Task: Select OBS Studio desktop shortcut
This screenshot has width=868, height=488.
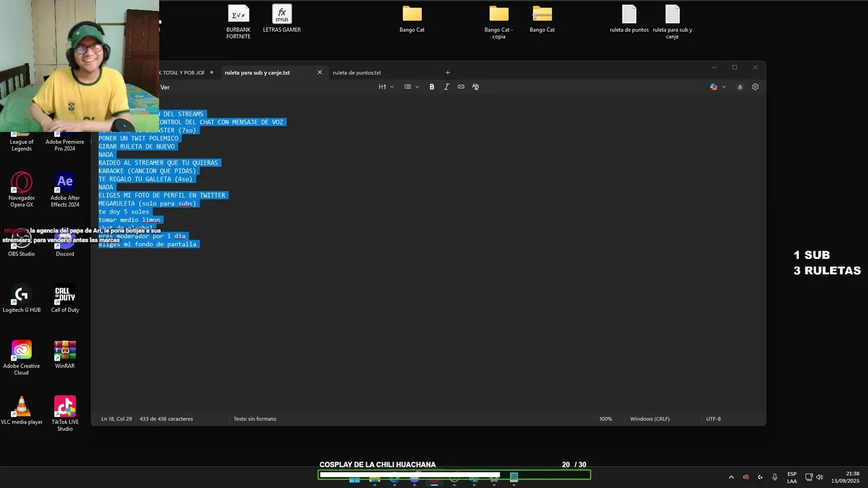Action: 22,243
